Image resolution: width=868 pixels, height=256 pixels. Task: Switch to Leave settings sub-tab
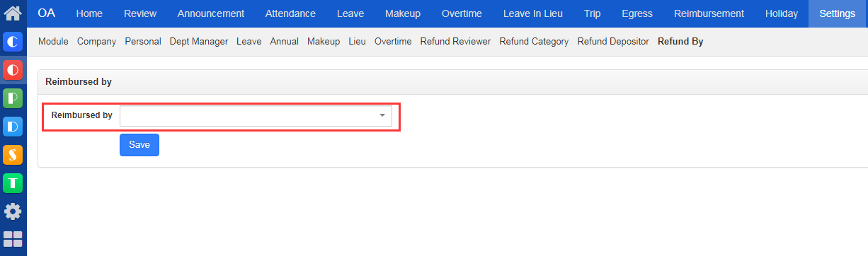click(249, 42)
